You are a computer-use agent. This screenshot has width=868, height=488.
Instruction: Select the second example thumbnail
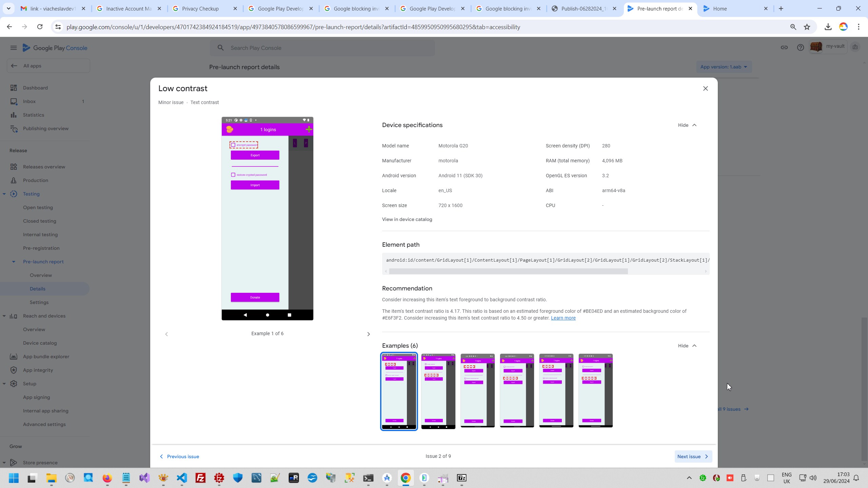coord(438,391)
